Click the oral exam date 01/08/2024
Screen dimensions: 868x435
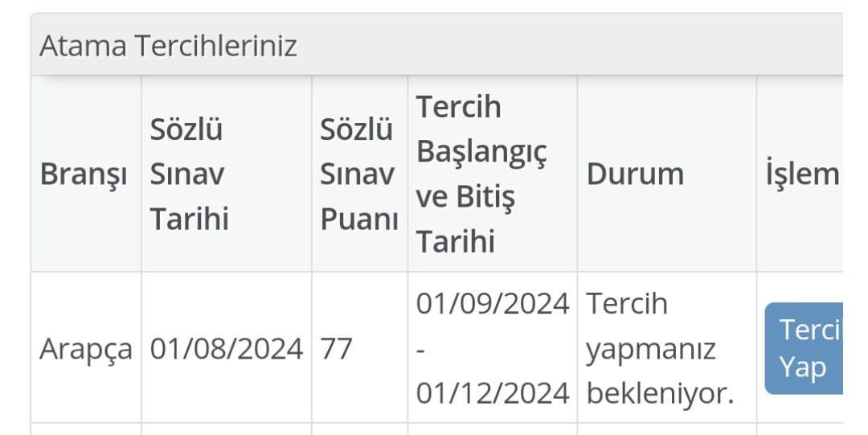pos(227,349)
